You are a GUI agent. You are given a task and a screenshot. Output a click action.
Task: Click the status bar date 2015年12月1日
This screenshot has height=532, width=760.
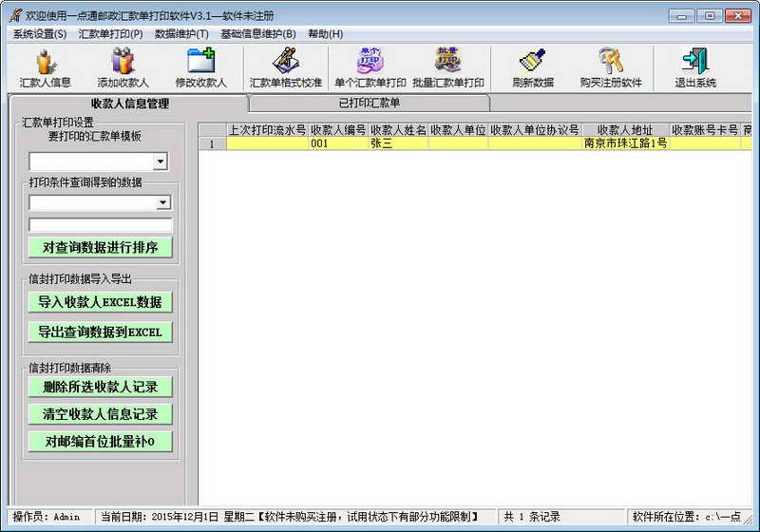click(184, 517)
